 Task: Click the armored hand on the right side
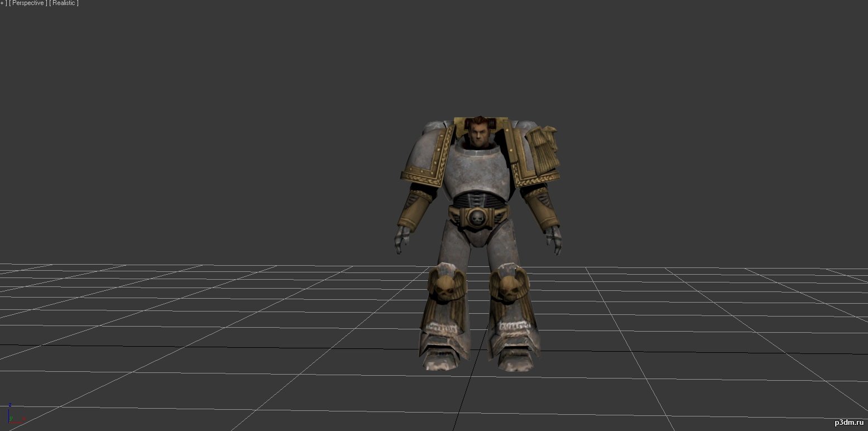[x=555, y=237]
